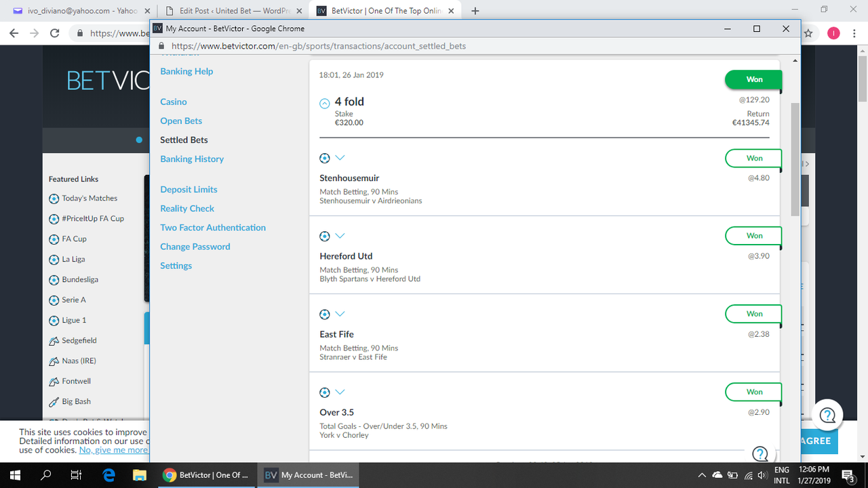Click the football icon next to #PriceItUp FA Cup
868x488 pixels.
[54, 219]
